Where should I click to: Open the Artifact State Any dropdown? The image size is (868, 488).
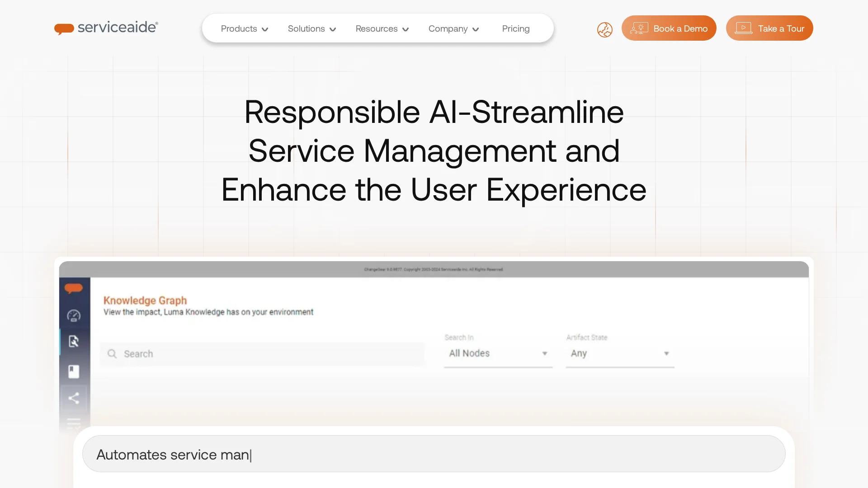pyautogui.click(x=619, y=353)
